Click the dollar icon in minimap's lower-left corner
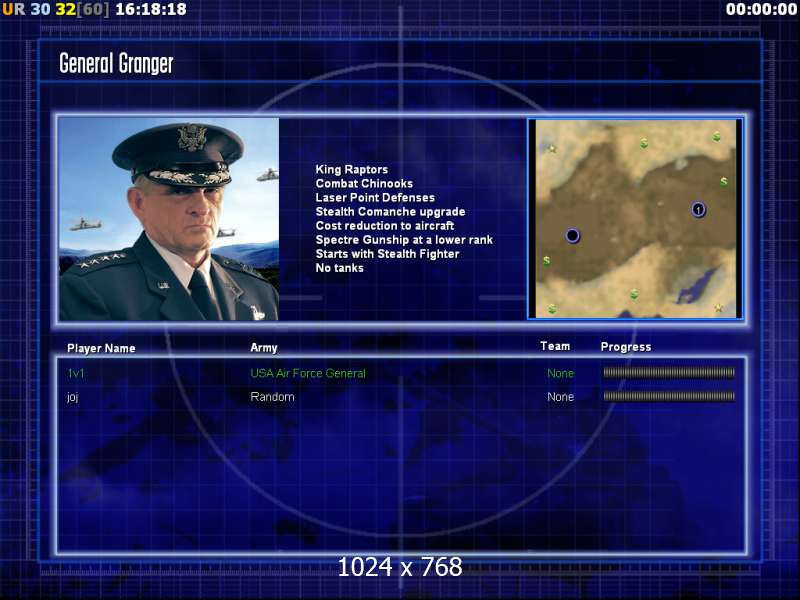 point(552,309)
